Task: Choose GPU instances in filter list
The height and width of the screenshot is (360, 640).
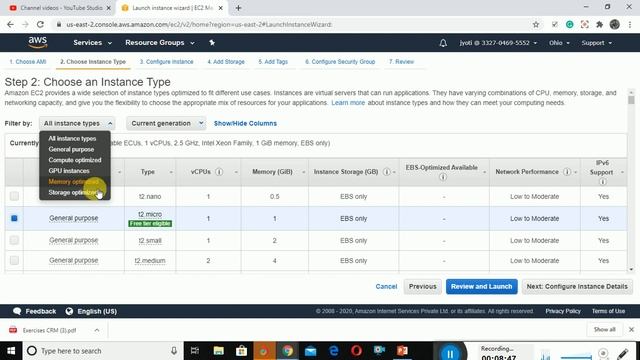Action: pyautogui.click(x=69, y=171)
